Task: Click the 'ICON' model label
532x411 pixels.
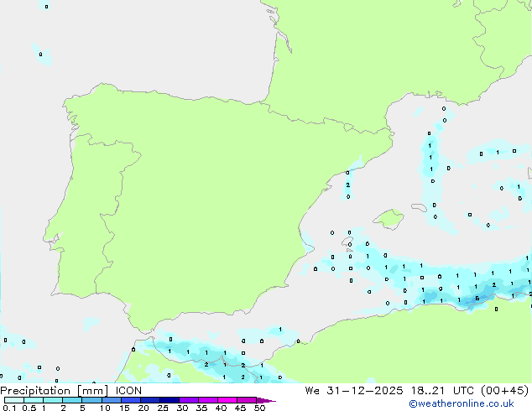Action: tap(128, 391)
